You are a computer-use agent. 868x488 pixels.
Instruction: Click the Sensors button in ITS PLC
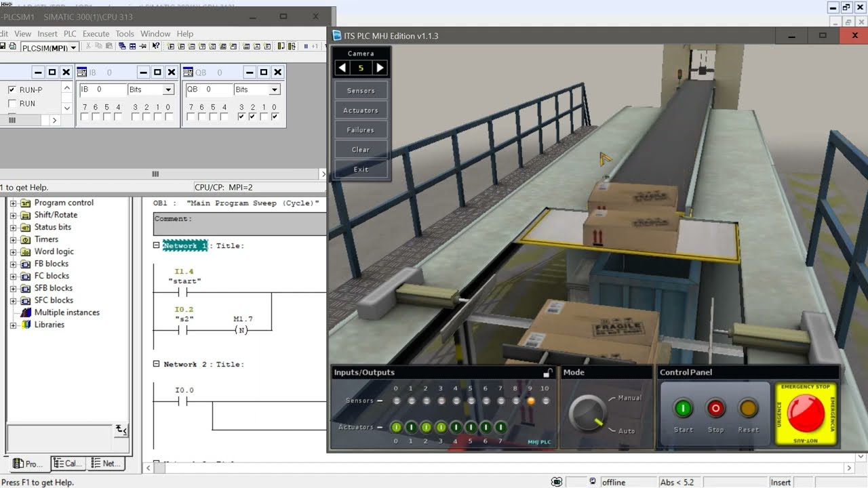(x=361, y=90)
